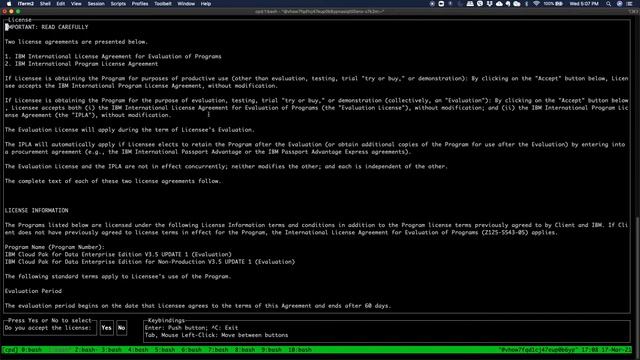Open the Help menu

[206, 4]
